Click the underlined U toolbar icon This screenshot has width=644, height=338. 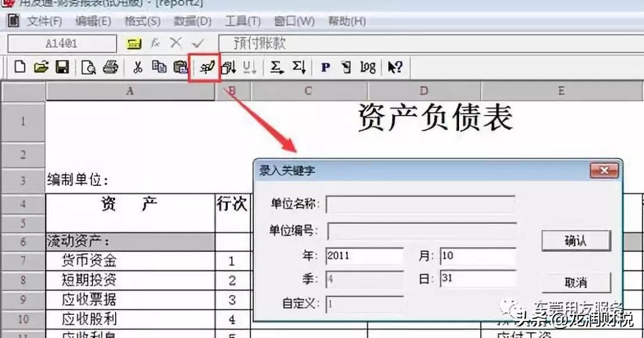point(249,67)
